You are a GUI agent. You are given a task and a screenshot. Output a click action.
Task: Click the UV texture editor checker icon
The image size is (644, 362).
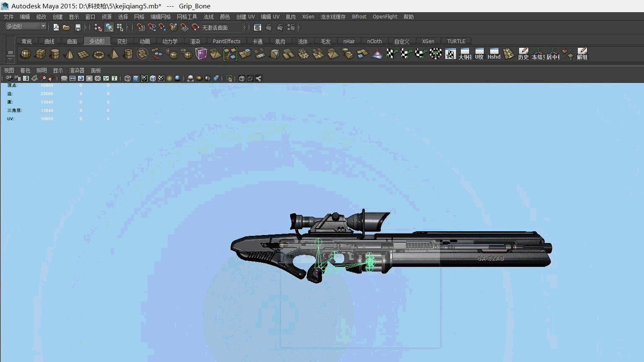450,54
